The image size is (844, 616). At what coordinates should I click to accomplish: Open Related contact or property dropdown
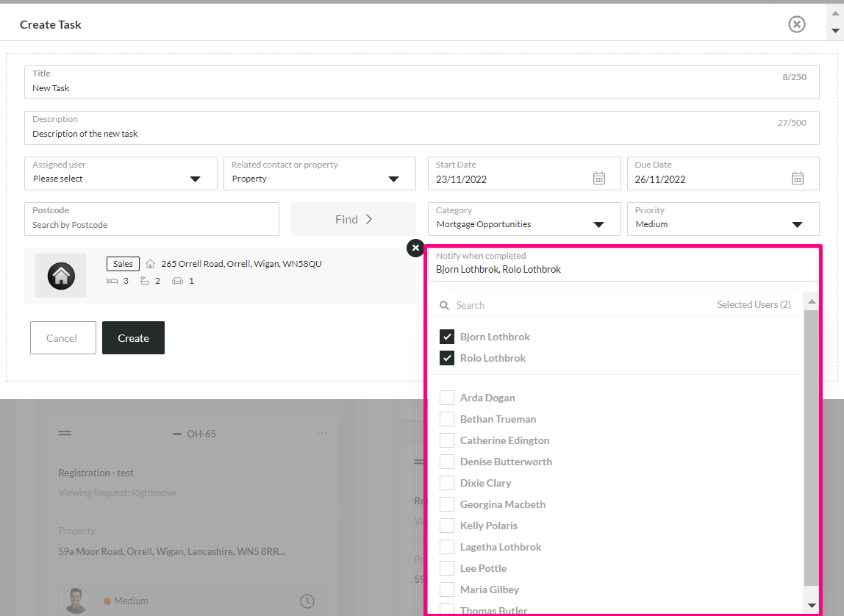pos(320,173)
